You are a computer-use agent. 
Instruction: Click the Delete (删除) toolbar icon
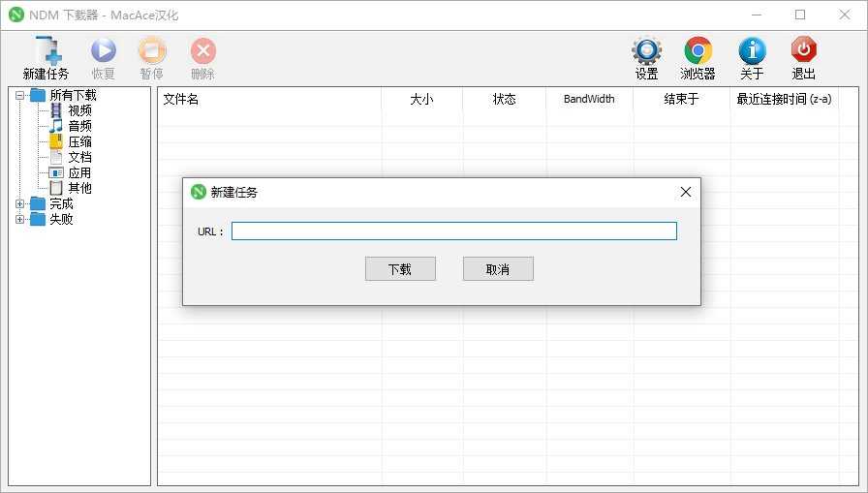pyautogui.click(x=202, y=52)
